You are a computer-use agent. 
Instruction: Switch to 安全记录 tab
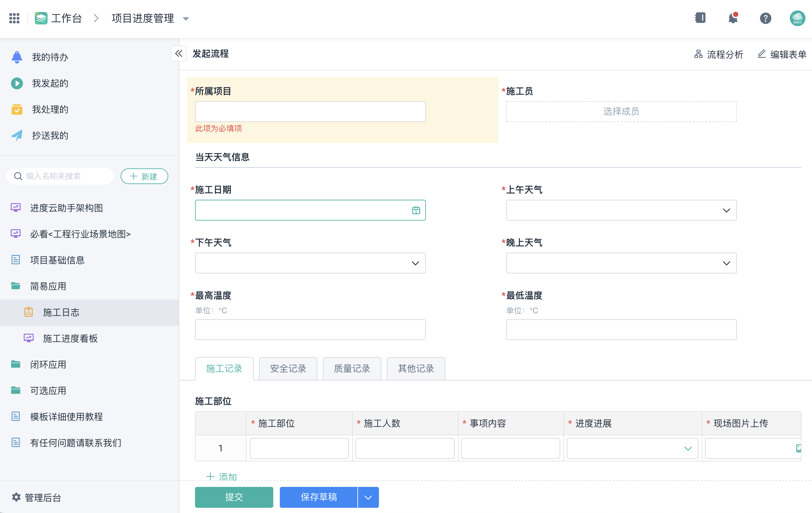click(x=288, y=368)
